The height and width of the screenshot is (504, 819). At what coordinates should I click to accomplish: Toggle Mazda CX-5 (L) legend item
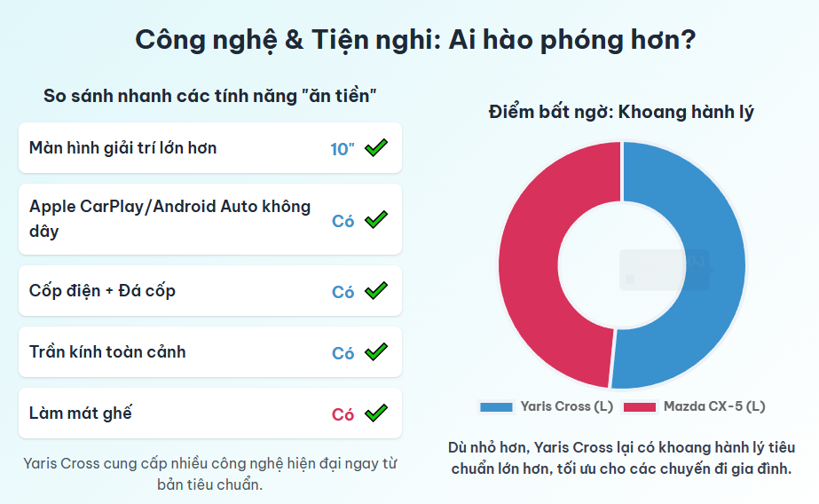point(694,406)
